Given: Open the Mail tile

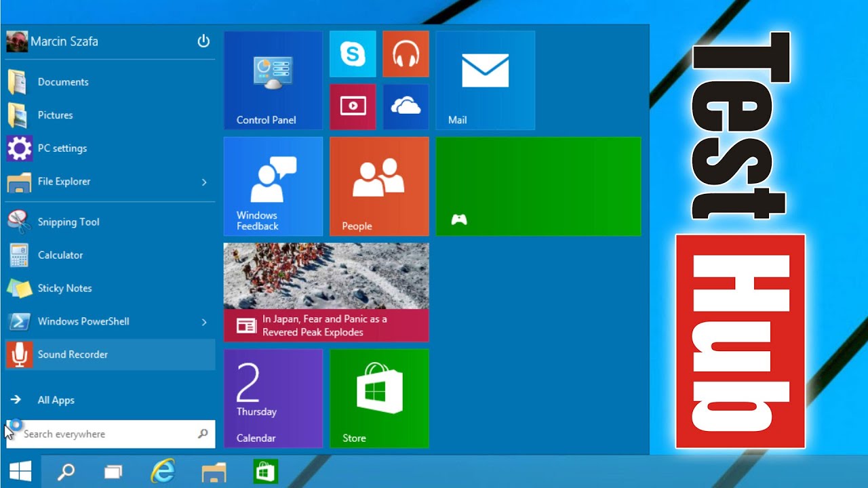Looking at the screenshot, I should point(485,81).
